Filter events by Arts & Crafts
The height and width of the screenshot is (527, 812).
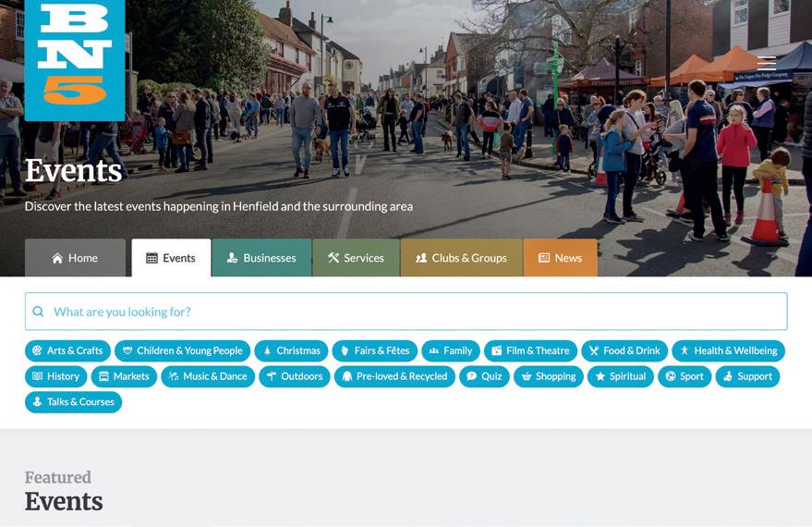(67, 350)
